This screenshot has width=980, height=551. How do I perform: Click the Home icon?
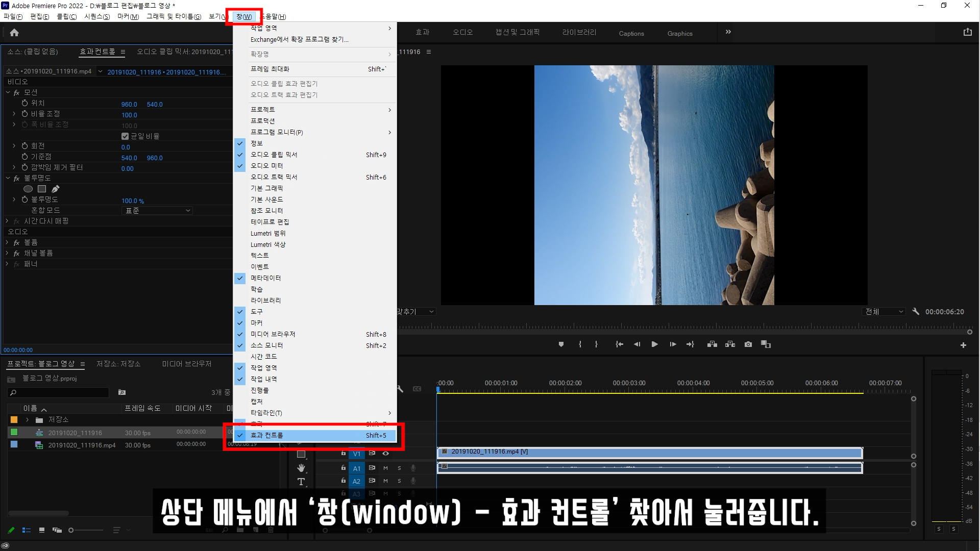[14, 33]
